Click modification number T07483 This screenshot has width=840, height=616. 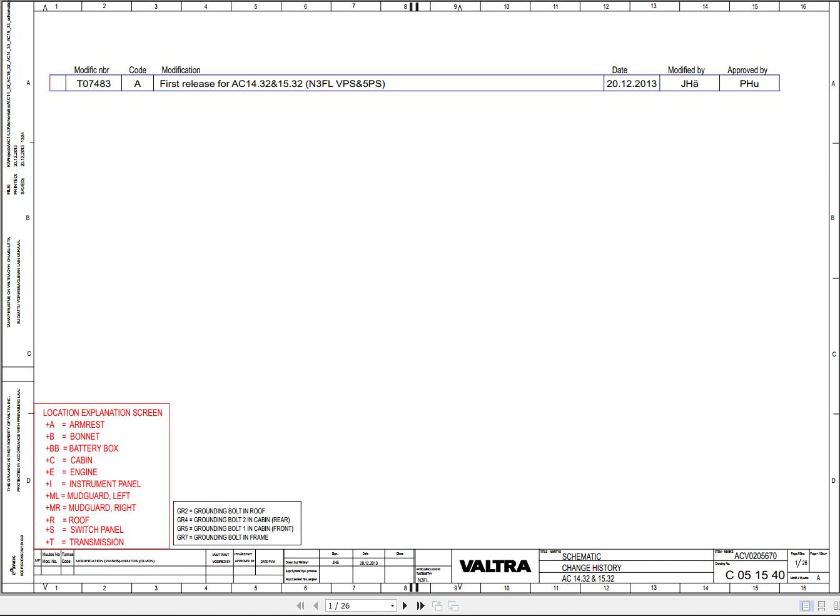point(94,83)
